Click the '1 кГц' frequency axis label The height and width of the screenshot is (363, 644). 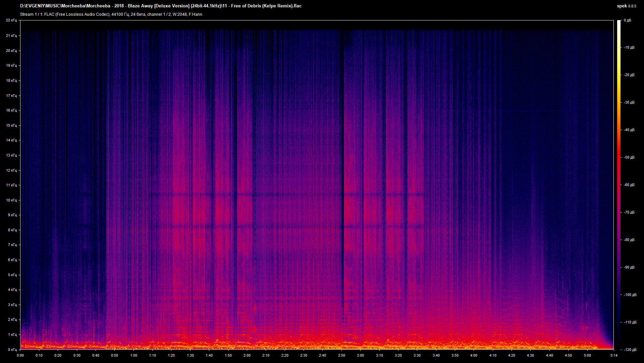click(x=12, y=335)
